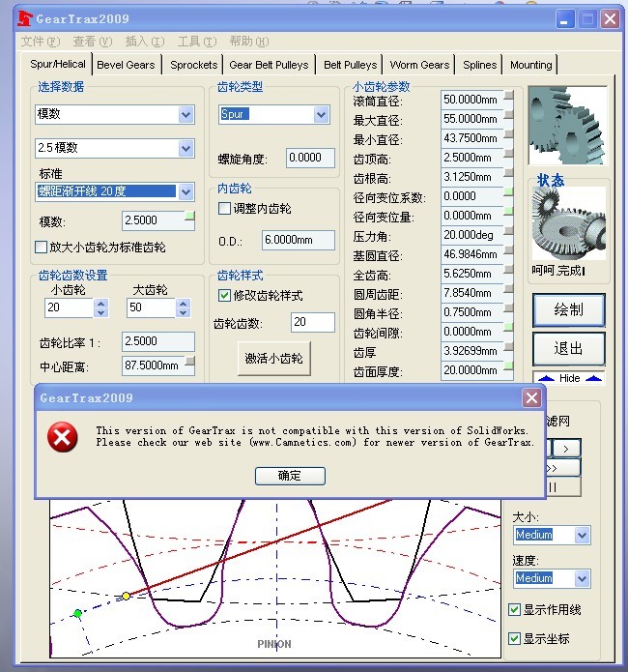Toggle 显示作用线 checkbox
Image resolution: width=628 pixels, height=672 pixels.
coord(515,609)
